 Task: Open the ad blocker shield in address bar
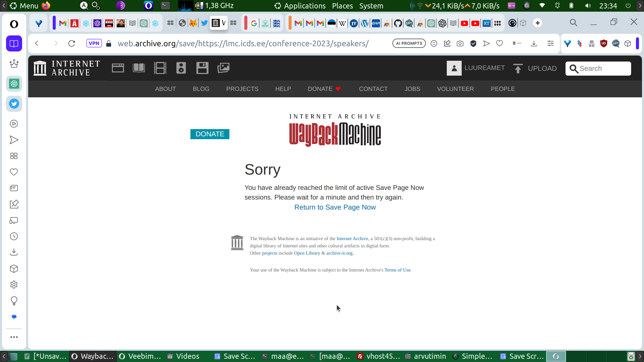473,43
